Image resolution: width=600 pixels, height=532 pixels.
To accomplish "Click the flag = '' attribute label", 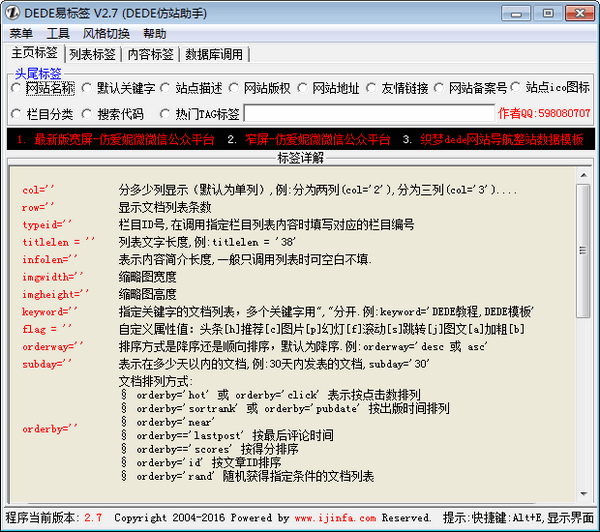I will [x=47, y=329].
